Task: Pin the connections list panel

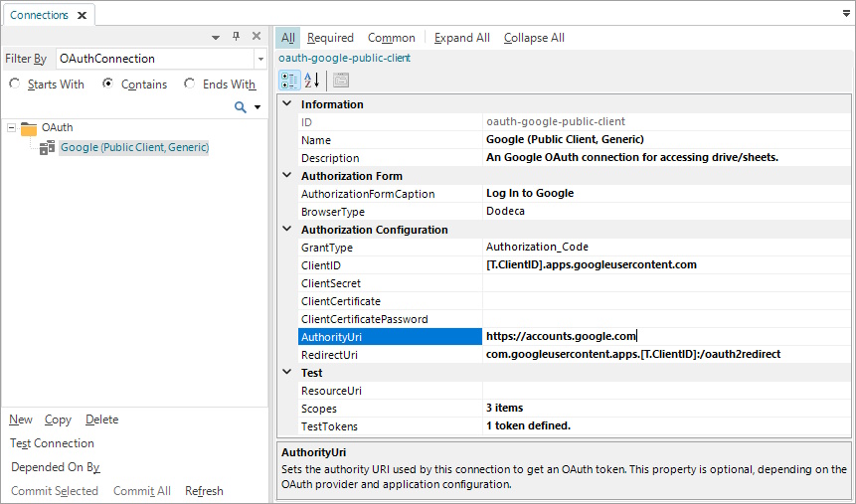Action: coord(236,37)
